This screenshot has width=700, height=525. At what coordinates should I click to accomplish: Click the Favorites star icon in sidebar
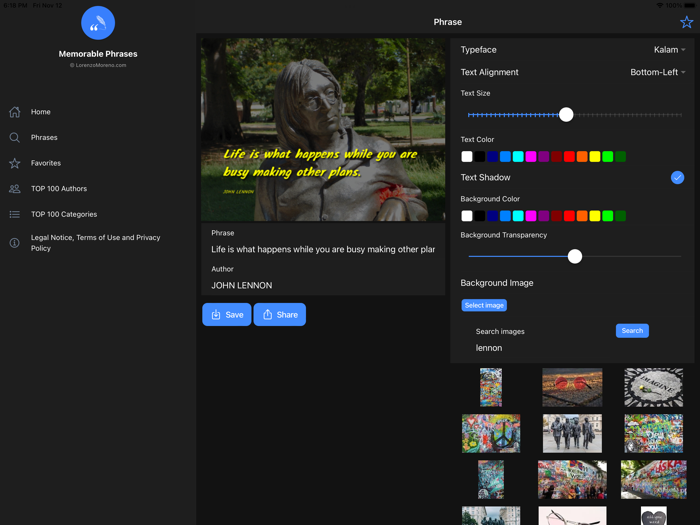(x=15, y=163)
